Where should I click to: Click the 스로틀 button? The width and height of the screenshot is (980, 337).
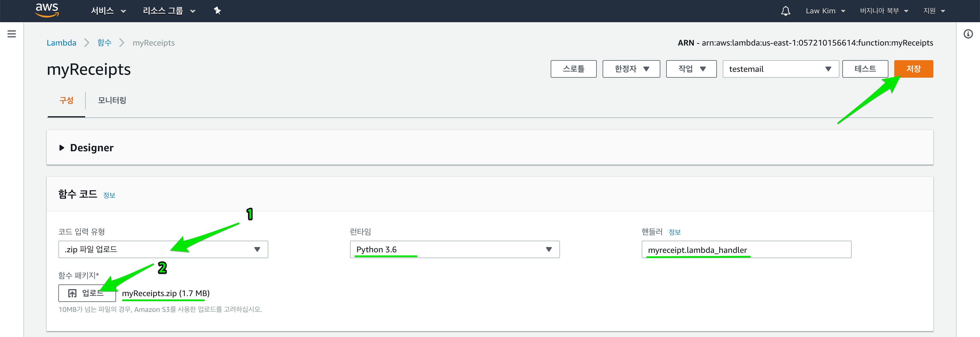pyautogui.click(x=573, y=69)
